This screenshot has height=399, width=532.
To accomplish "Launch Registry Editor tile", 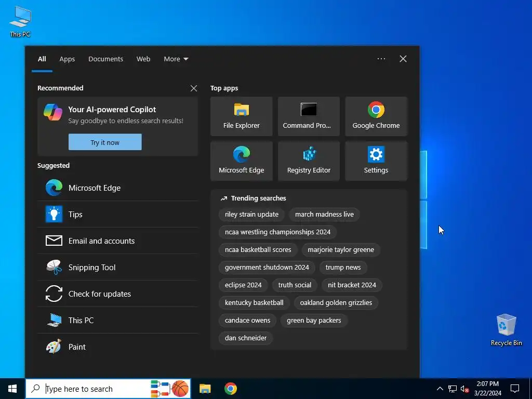I will click(x=309, y=161).
